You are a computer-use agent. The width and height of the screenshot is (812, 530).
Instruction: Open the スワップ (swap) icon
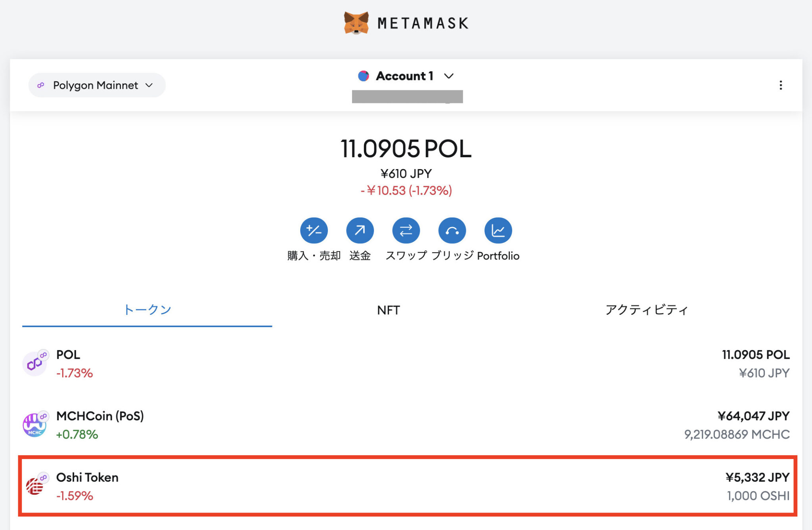[406, 230]
